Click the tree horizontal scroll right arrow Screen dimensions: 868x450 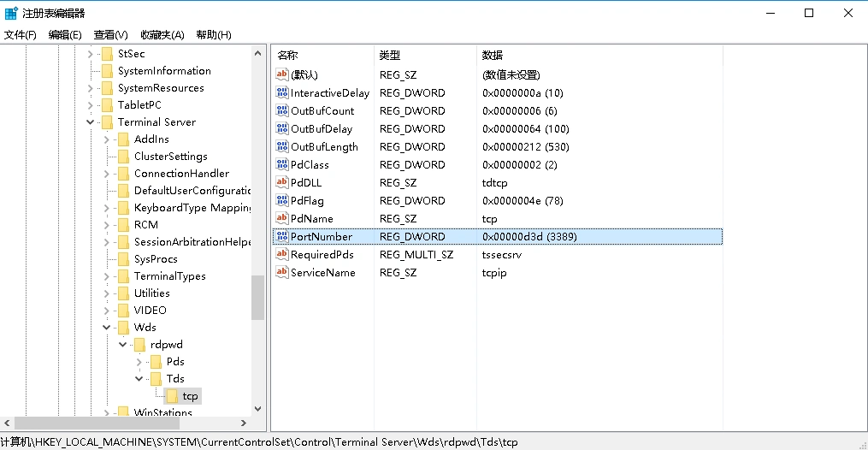244,423
